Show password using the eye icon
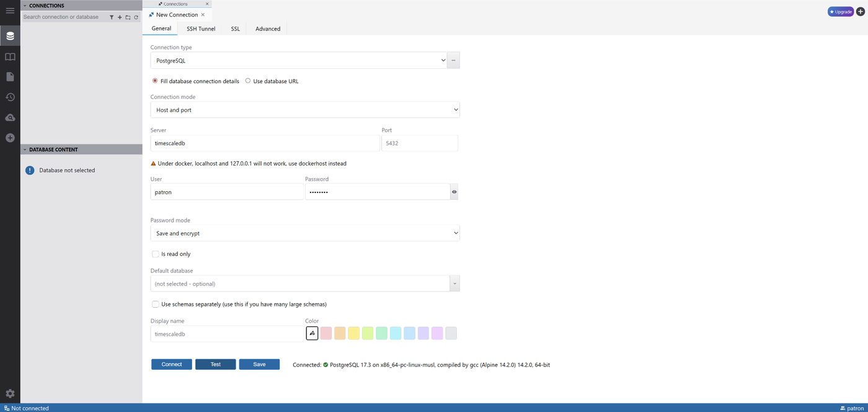The height and width of the screenshot is (412, 868). click(x=454, y=192)
